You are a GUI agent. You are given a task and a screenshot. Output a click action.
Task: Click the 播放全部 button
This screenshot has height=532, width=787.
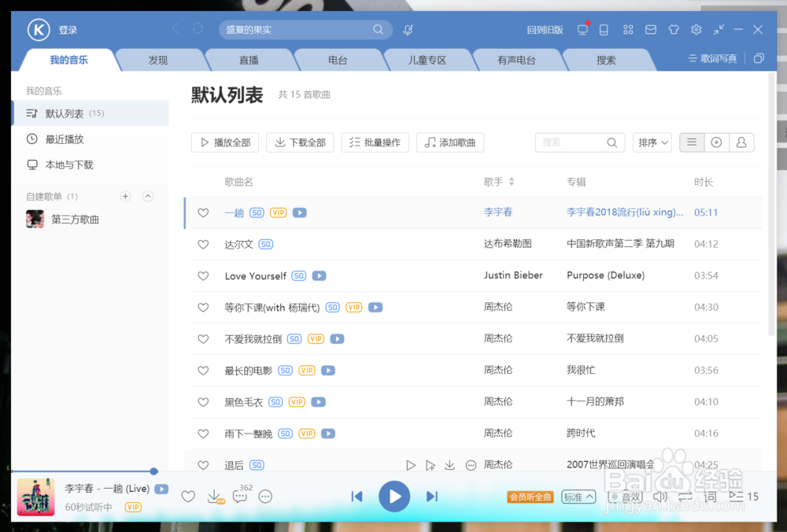(x=225, y=142)
